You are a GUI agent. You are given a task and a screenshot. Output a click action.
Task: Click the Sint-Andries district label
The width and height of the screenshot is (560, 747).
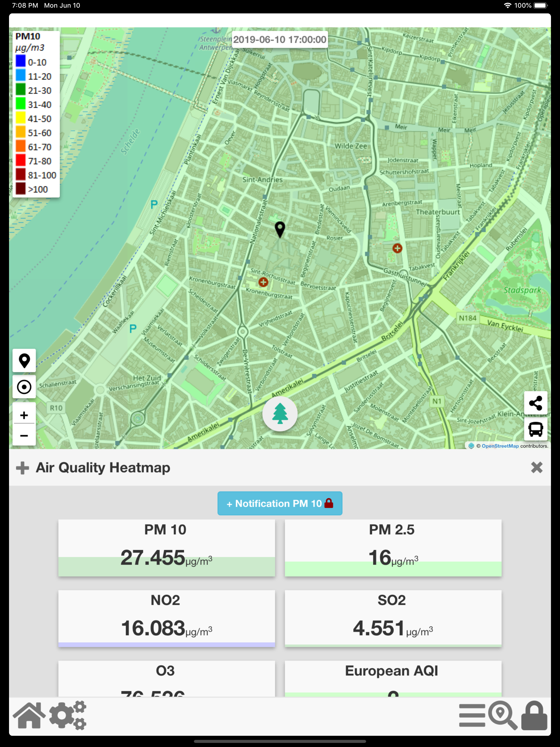(x=262, y=180)
